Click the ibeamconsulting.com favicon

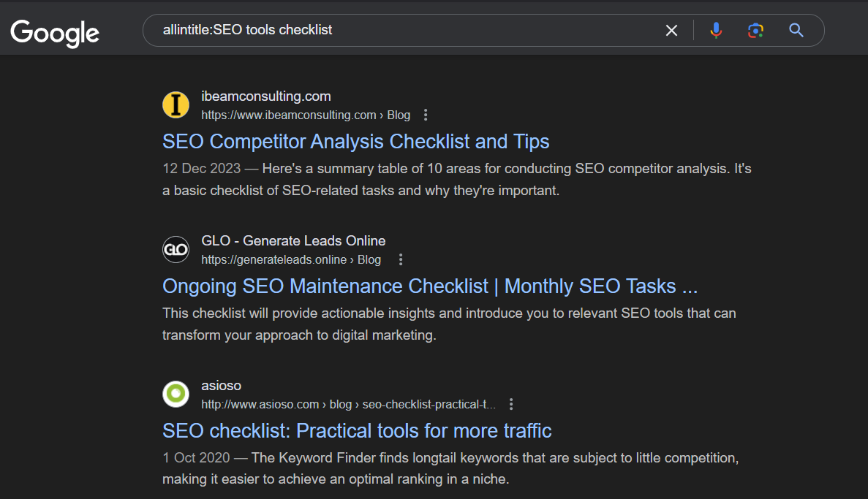click(176, 105)
